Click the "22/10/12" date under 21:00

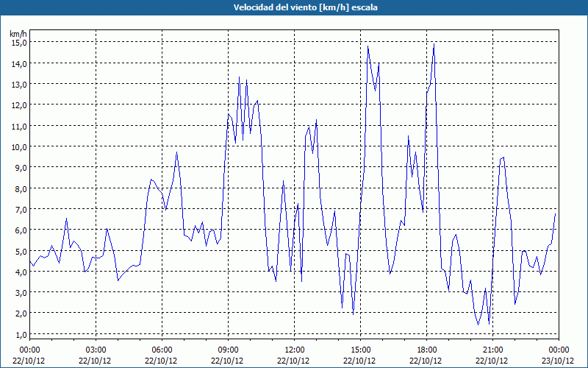tap(492, 361)
